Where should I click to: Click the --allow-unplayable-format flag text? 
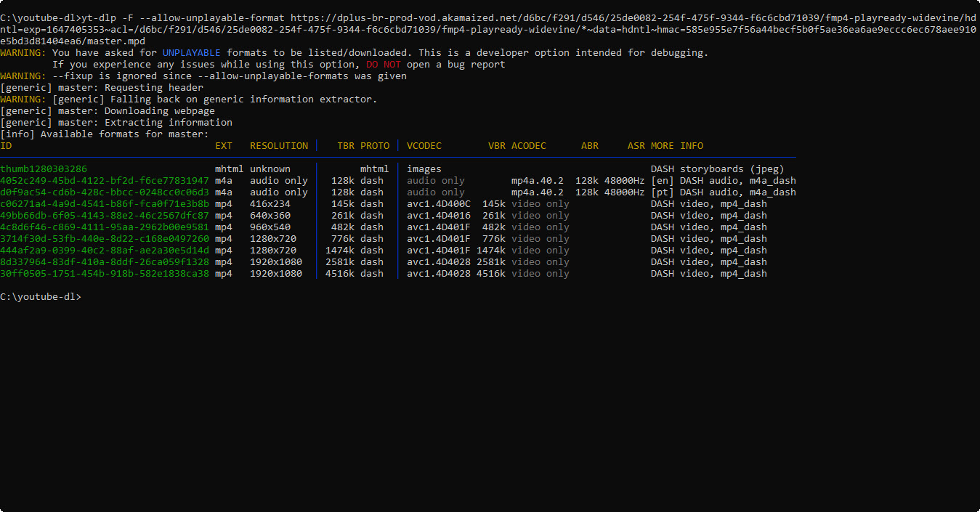(x=212, y=18)
